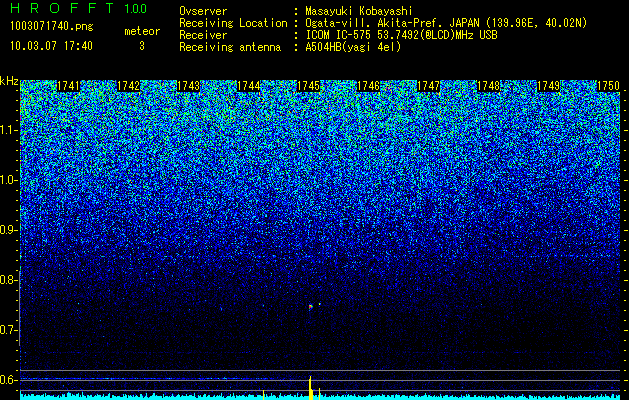Image resolution: width=629 pixels, height=400 pixels.
Task: Select the meteor count value 3
Action: [x=142, y=46]
